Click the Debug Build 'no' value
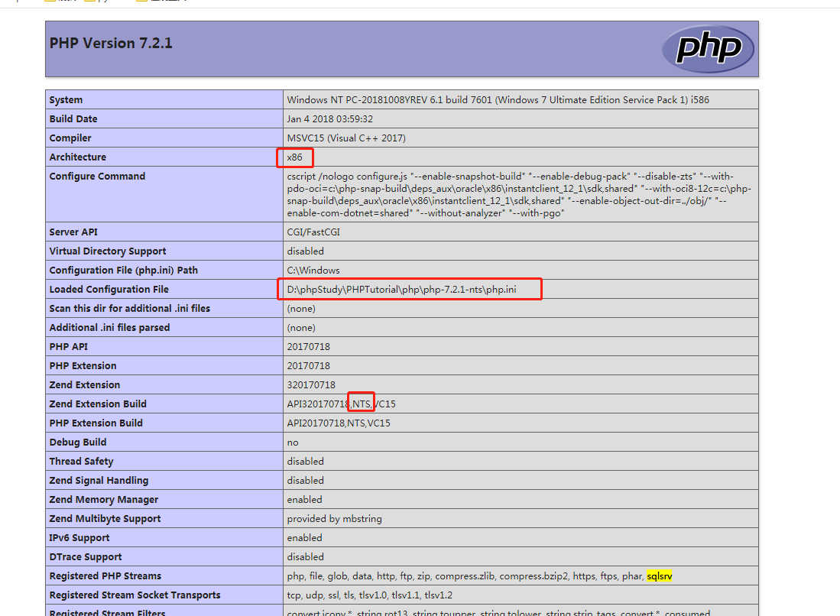The image size is (840, 616). point(293,443)
